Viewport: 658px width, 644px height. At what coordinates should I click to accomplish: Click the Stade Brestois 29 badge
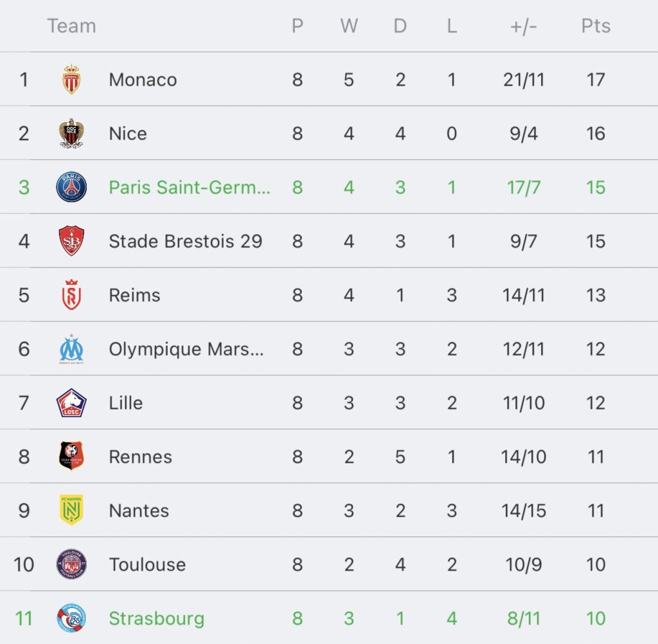pyautogui.click(x=71, y=241)
